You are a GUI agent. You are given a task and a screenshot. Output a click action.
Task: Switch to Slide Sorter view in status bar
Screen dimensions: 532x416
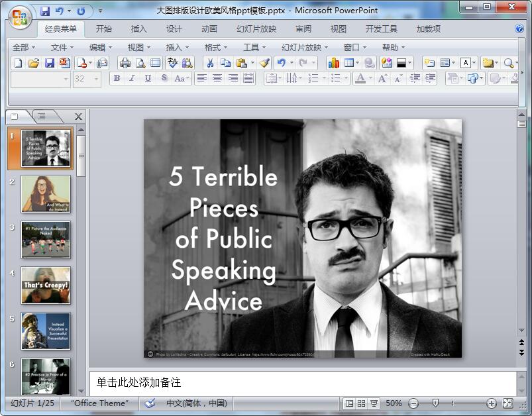361,403
